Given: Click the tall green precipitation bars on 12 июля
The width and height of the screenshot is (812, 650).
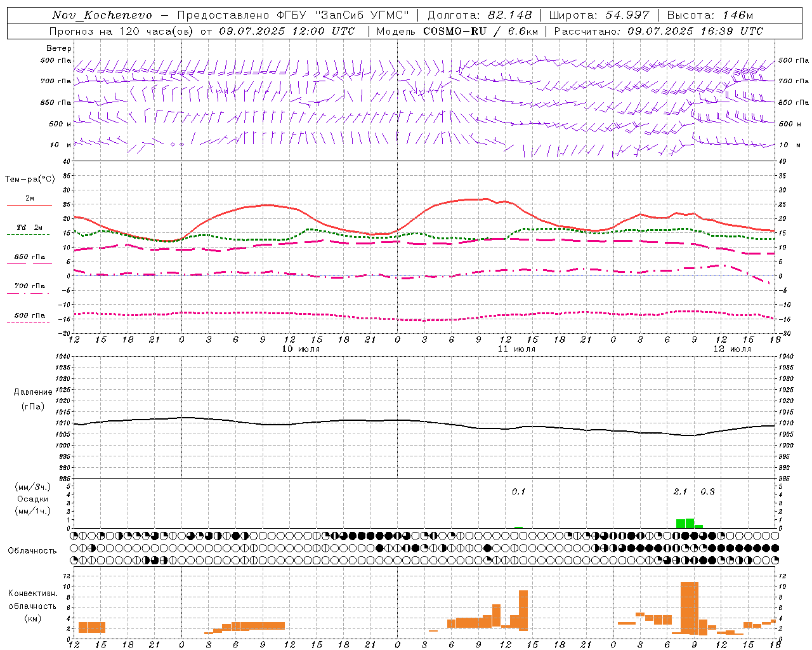Looking at the screenshot, I should (x=685, y=524).
